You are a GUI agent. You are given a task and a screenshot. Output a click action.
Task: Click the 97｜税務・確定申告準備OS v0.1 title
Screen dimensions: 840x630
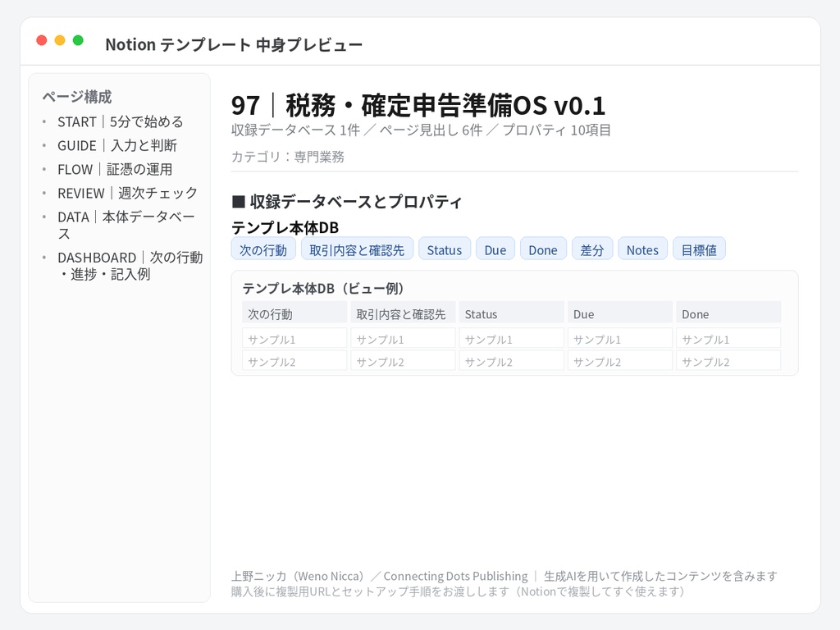tap(418, 105)
